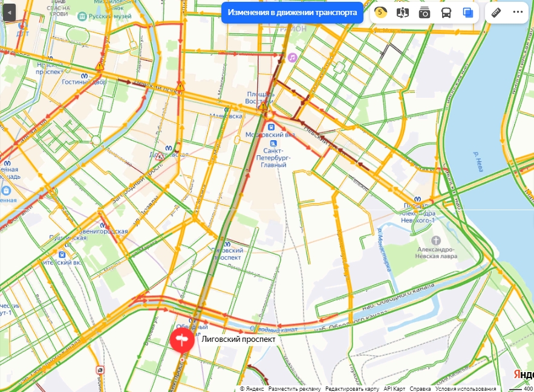Viewport: 534px width, 392px height.
Task: Toggle the traffic level 5 indicator
Action: point(380,13)
